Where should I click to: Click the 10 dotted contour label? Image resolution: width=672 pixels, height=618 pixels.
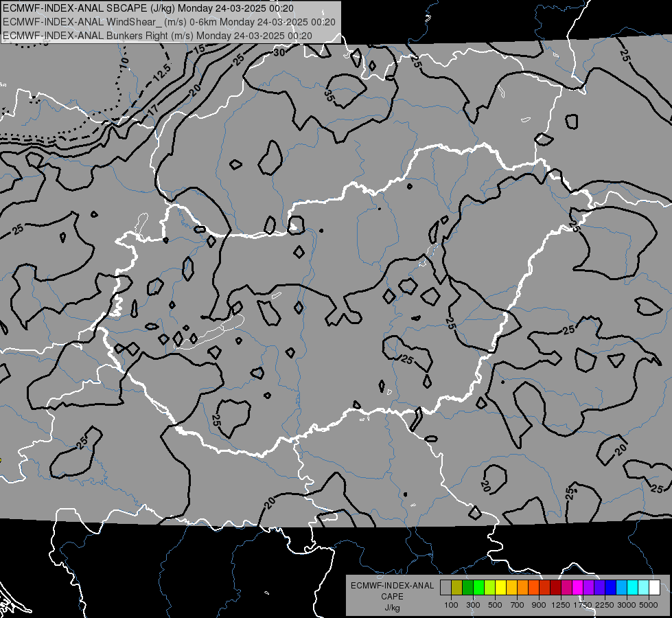point(124,64)
